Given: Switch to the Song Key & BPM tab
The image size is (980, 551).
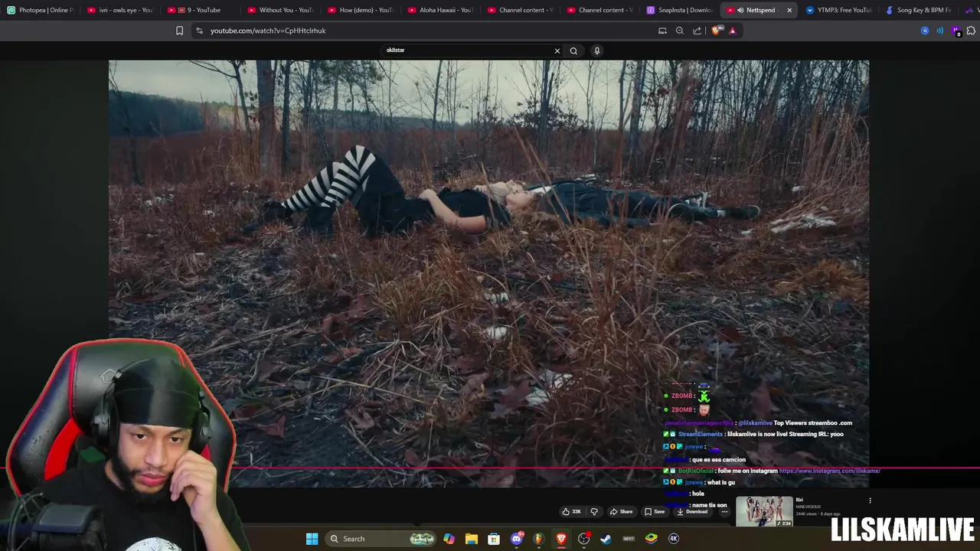Looking at the screenshot, I should [918, 10].
